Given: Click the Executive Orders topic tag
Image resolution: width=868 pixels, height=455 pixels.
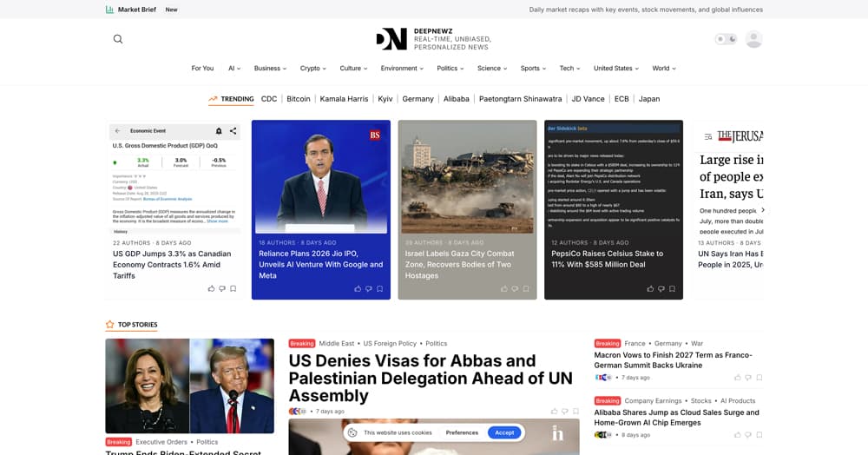Looking at the screenshot, I should (x=161, y=442).
